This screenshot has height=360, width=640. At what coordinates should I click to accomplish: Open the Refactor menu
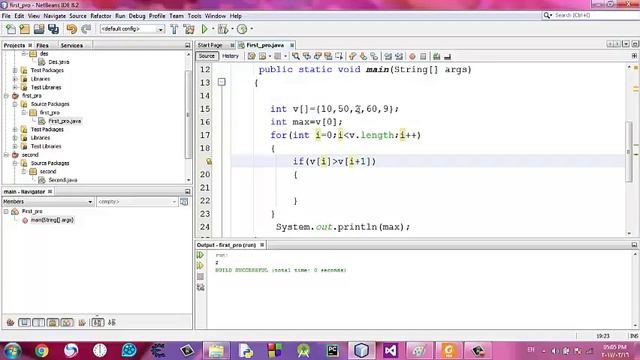[100, 16]
